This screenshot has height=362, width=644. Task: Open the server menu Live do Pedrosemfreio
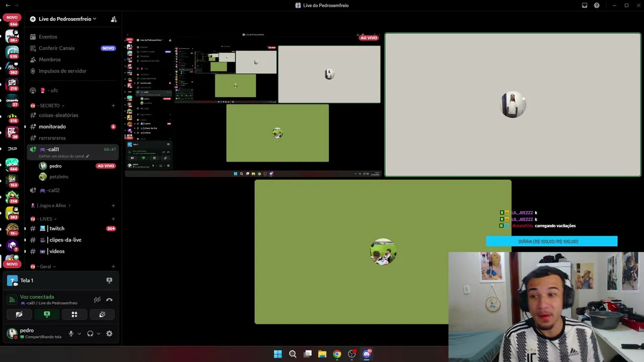tap(67, 19)
